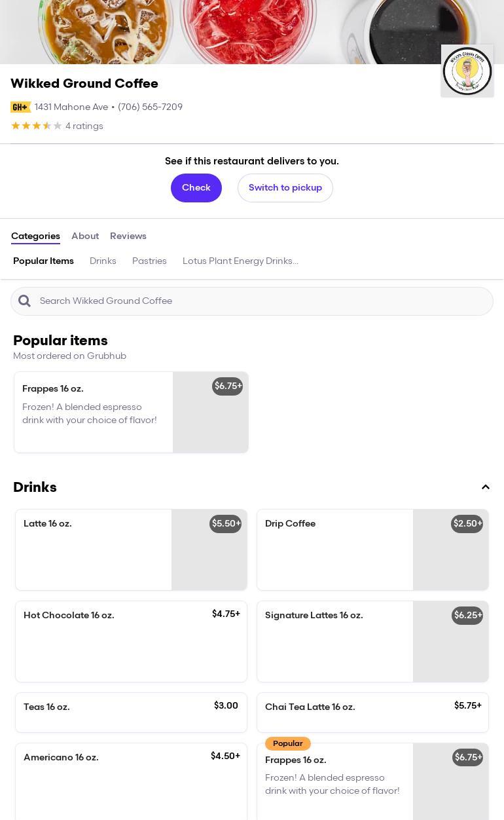Click the search magnifier icon
Screen dimensions: 504x820
pyautogui.click(x=25, y=301)
